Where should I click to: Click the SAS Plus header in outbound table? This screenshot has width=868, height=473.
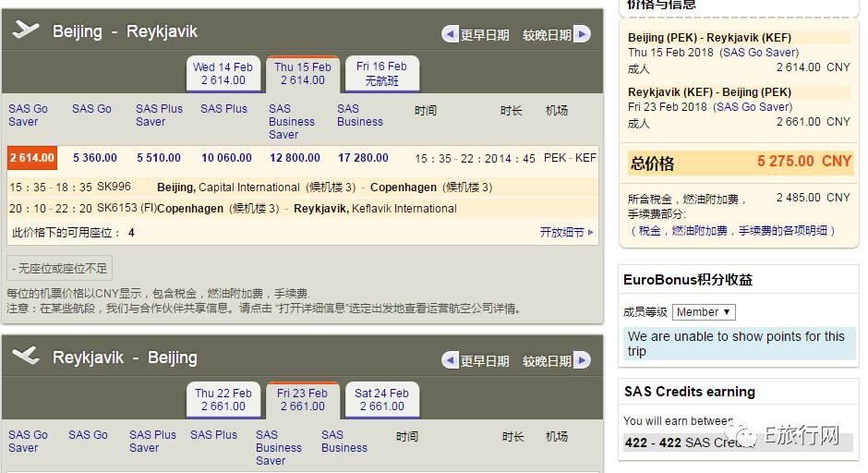(223, 109)
